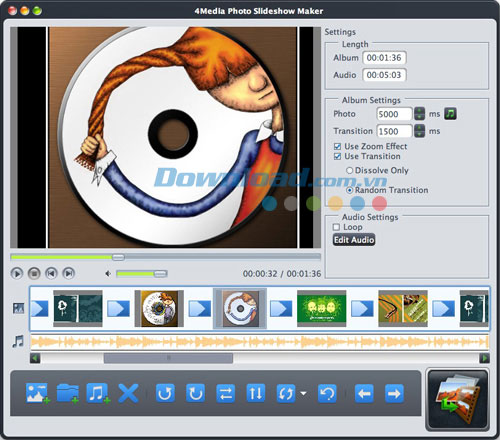
Task: Flip photo horizontally
Action: (x=226, y=393)
